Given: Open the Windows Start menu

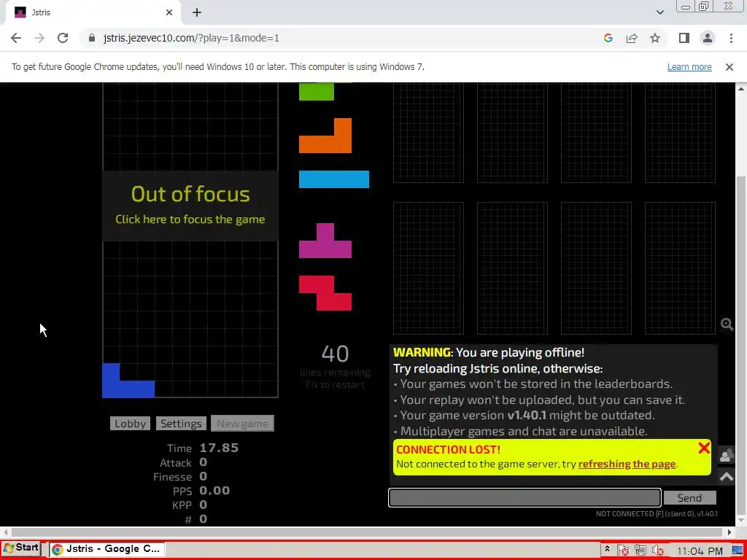Looking at the screenshot, I should coord(21,548).
